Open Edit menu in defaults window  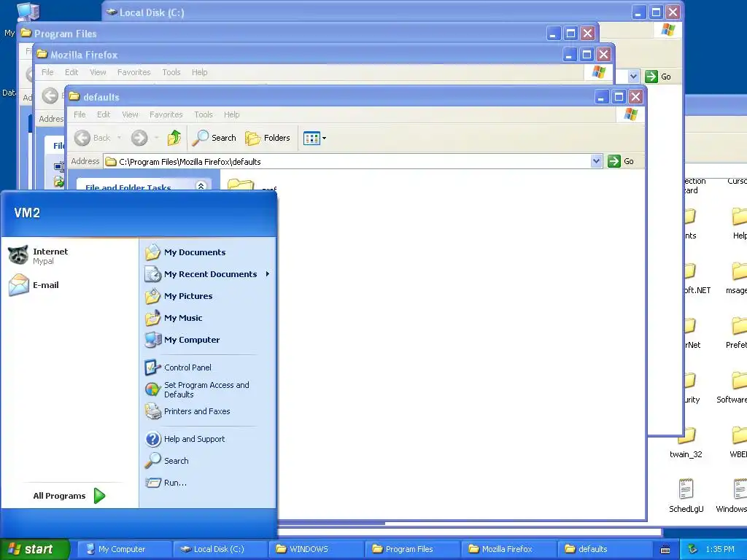pyautogui.click(x=104, y=114)
